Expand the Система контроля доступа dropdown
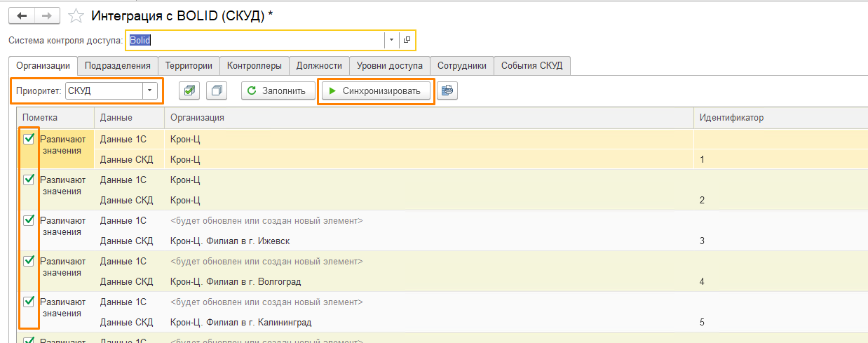The width and height of the screenshot is (868, 343). coord(391,40)
